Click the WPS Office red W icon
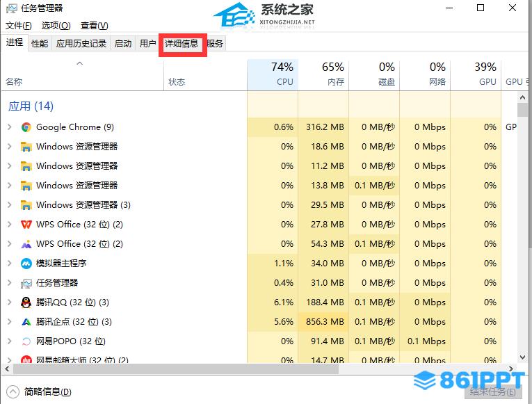The image size is (532, 404). pyautogui.click(x=26, y=225)
